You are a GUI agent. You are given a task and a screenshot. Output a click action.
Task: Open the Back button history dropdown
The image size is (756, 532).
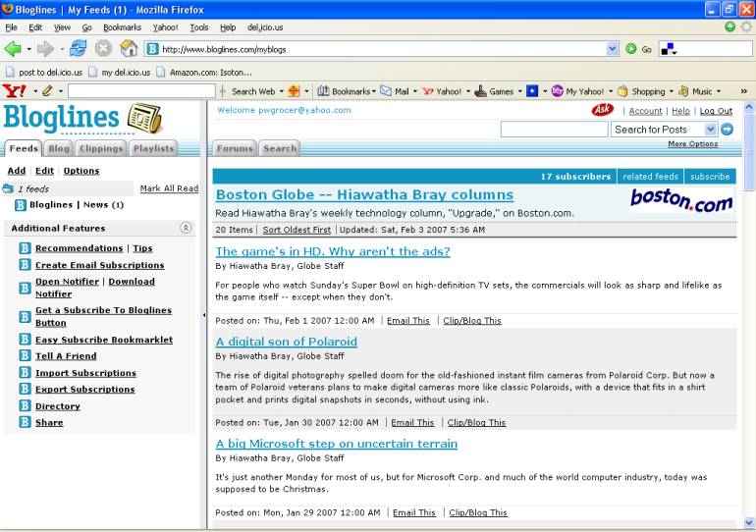28,49
